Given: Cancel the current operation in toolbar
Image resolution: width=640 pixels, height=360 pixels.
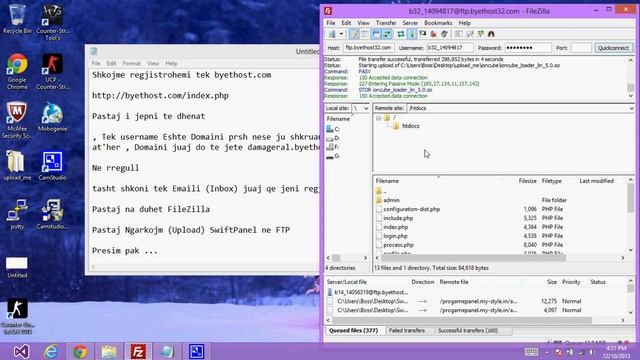Looking at the screenshot, I should (422, 34).
